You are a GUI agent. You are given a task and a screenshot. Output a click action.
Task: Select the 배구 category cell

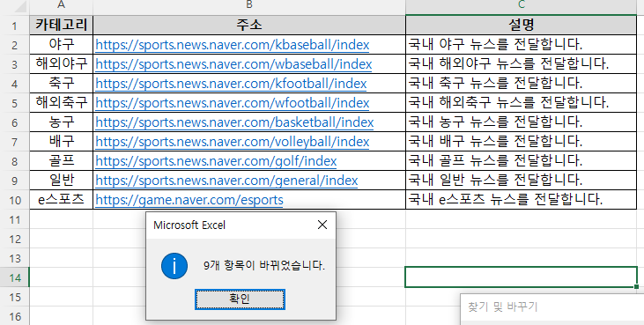[x=61, y=142]
